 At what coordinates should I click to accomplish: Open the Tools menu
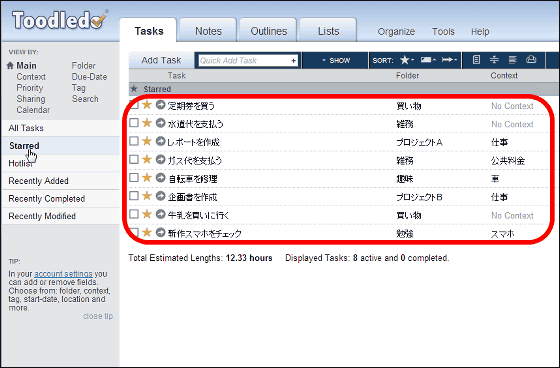coord(443,32)
